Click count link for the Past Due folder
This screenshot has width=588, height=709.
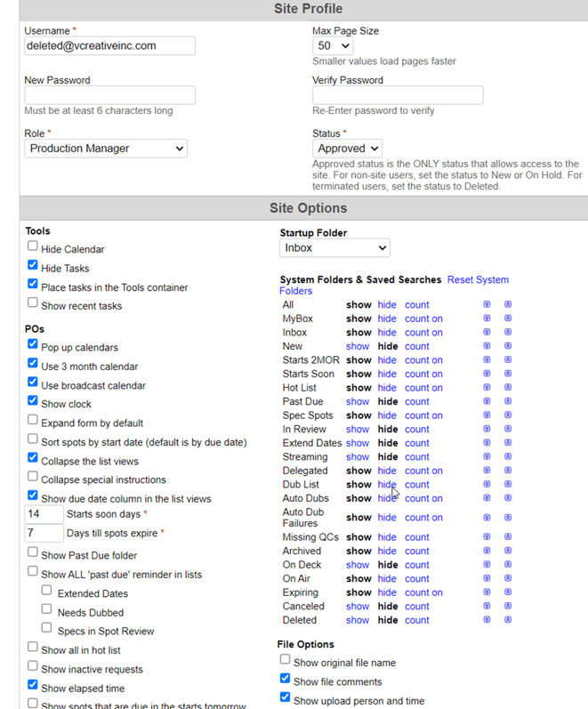(x=417, y=401)
